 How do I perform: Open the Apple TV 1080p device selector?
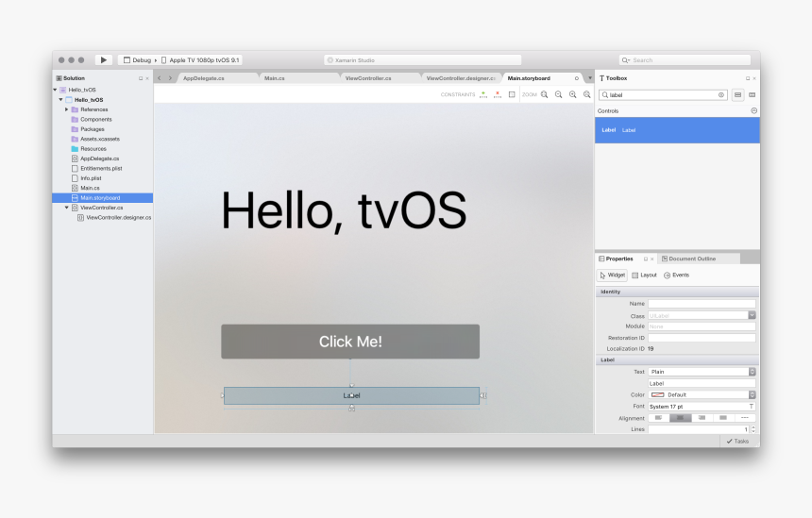coord(200,60)
